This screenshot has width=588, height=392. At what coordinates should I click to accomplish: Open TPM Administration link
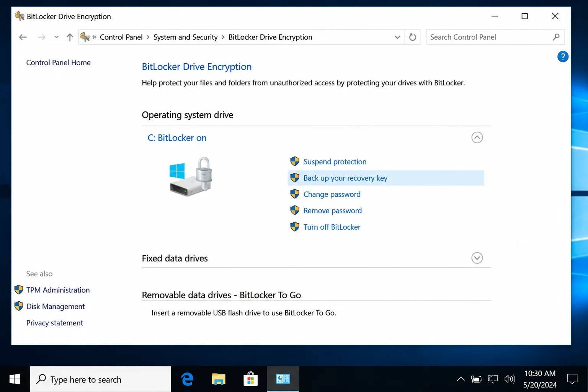click(x=58, y=290)
